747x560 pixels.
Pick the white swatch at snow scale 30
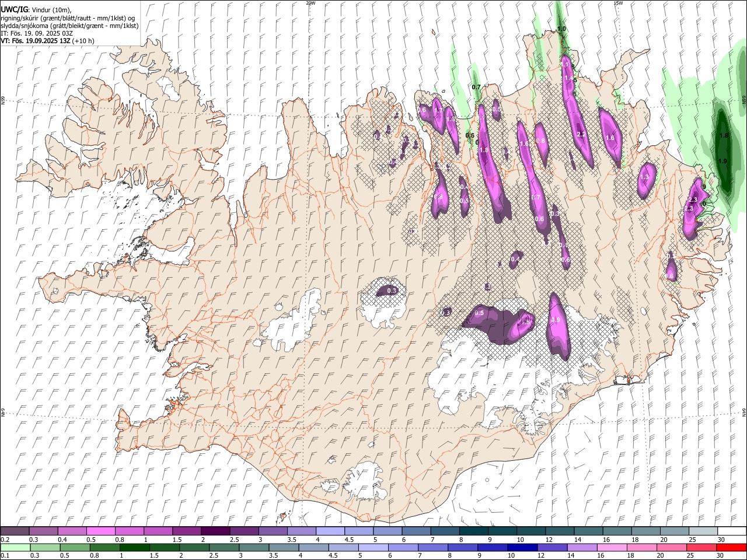732,531
